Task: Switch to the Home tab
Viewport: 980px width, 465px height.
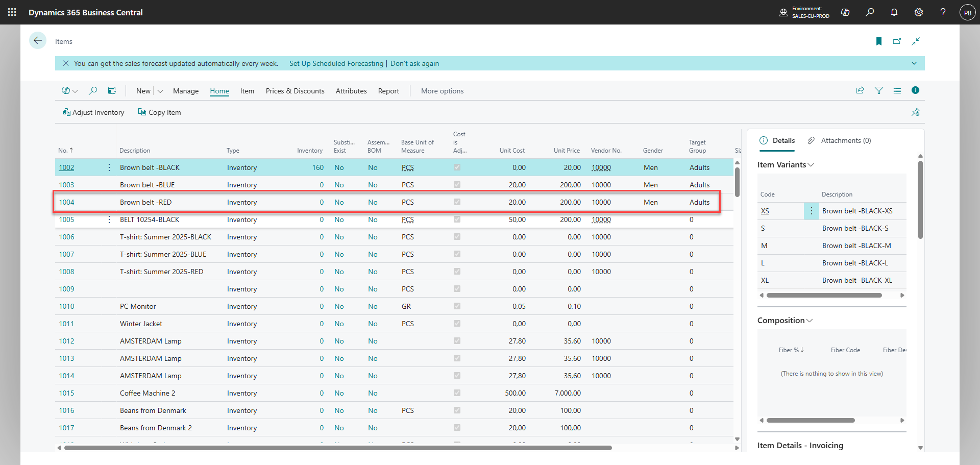Action: click(219, 91)
